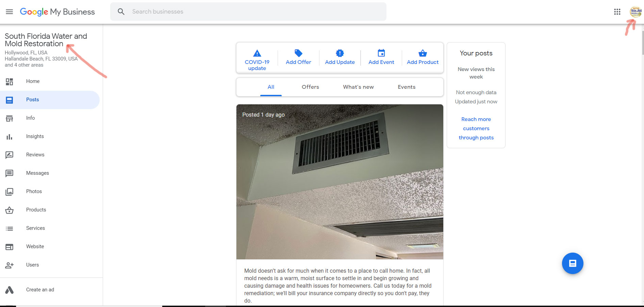Click the Add Offer tag icon
644x307 pixels.
tap(298, 53)
